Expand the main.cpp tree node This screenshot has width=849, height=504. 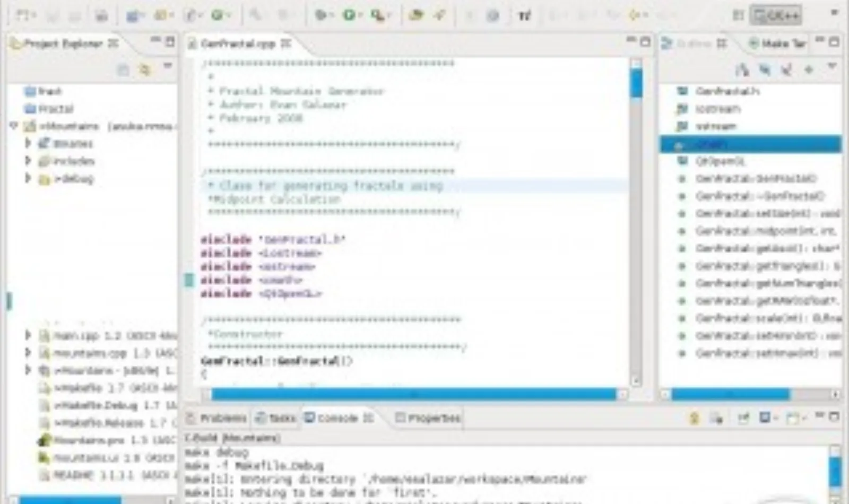coord(28,335)
